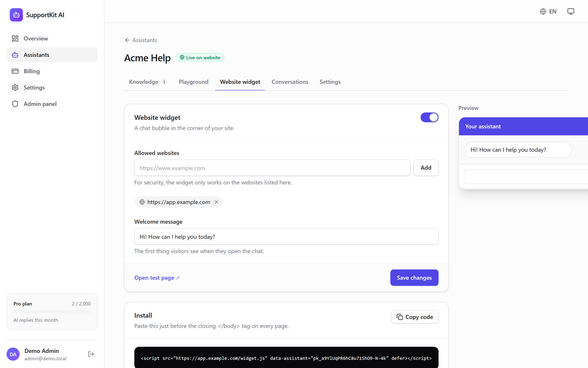588x368 pixels.
Task: Go back to Assistants list link
Action: [x=141, y=40]
